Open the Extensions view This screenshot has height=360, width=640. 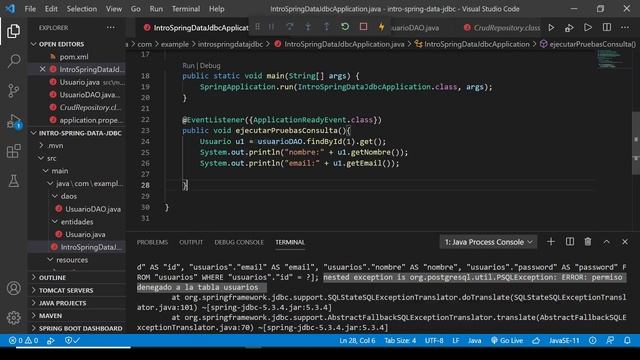[13, 151]
